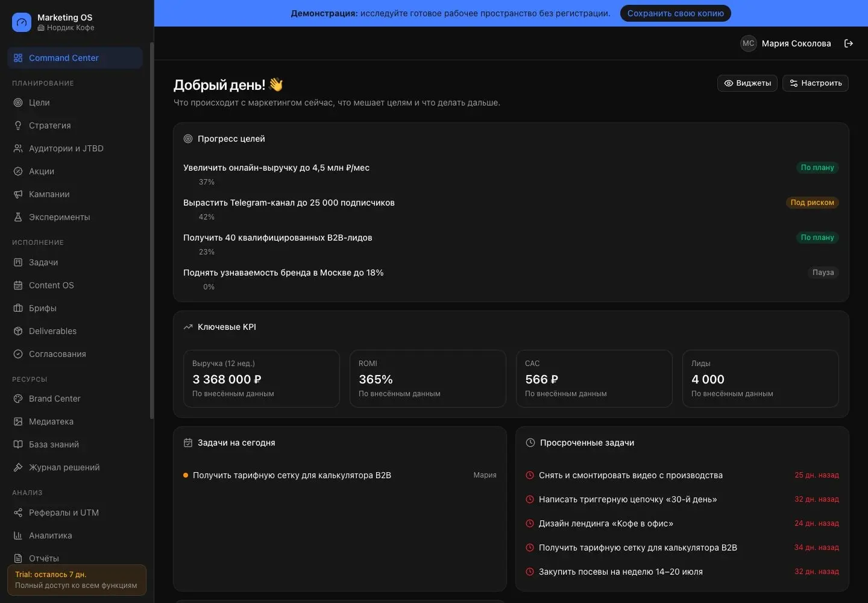Click the Под риском status badge
The width and height of the screenshot is (868, 603).
pos(812,203)
